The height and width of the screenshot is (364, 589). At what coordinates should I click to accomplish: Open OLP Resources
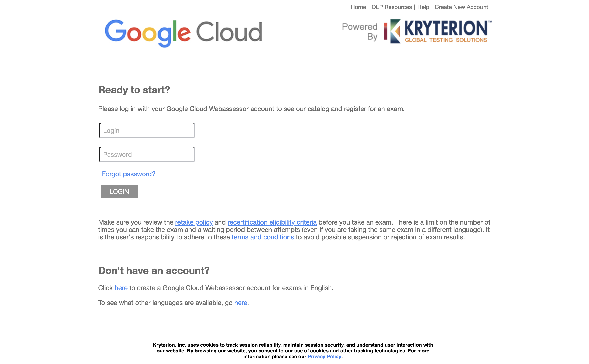(x=392, y=7)
